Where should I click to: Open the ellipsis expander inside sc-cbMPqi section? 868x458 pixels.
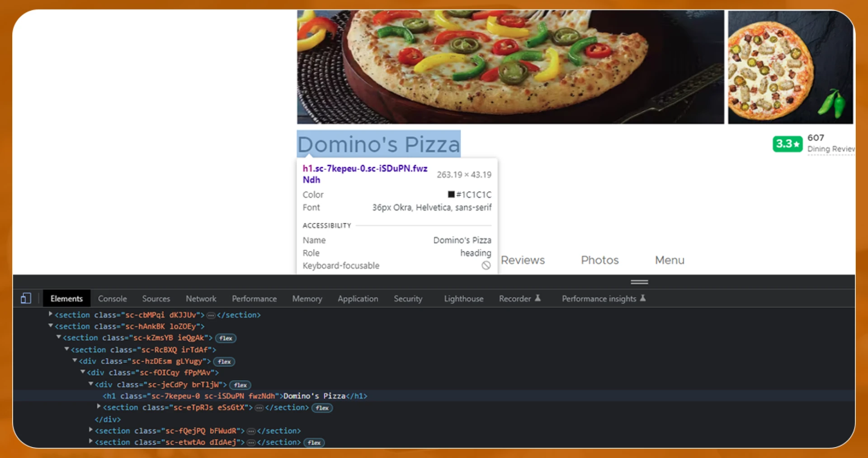[x=211, y=315]
